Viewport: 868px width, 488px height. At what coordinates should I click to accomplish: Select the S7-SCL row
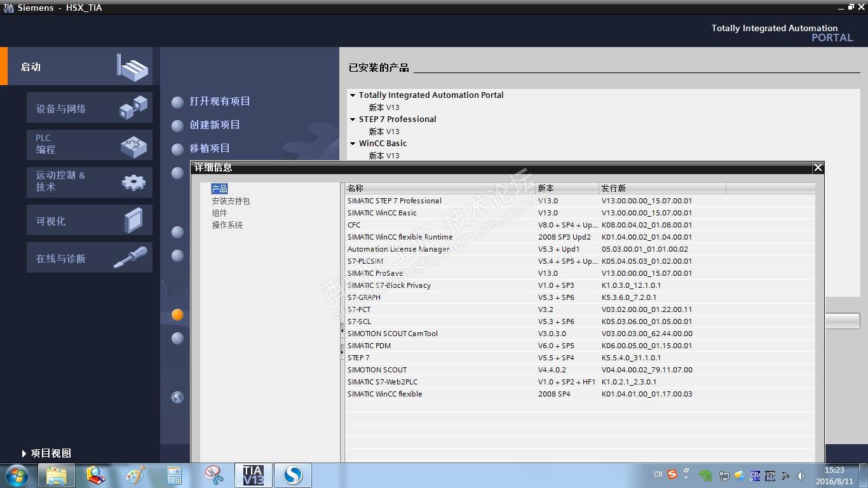(580, 322)
